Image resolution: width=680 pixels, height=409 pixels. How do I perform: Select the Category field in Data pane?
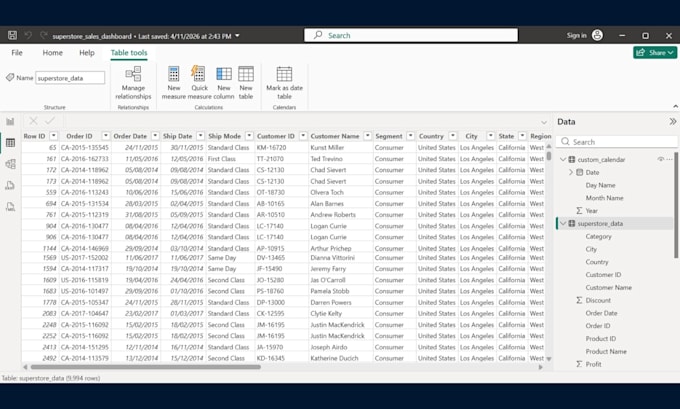pos(598,236)
